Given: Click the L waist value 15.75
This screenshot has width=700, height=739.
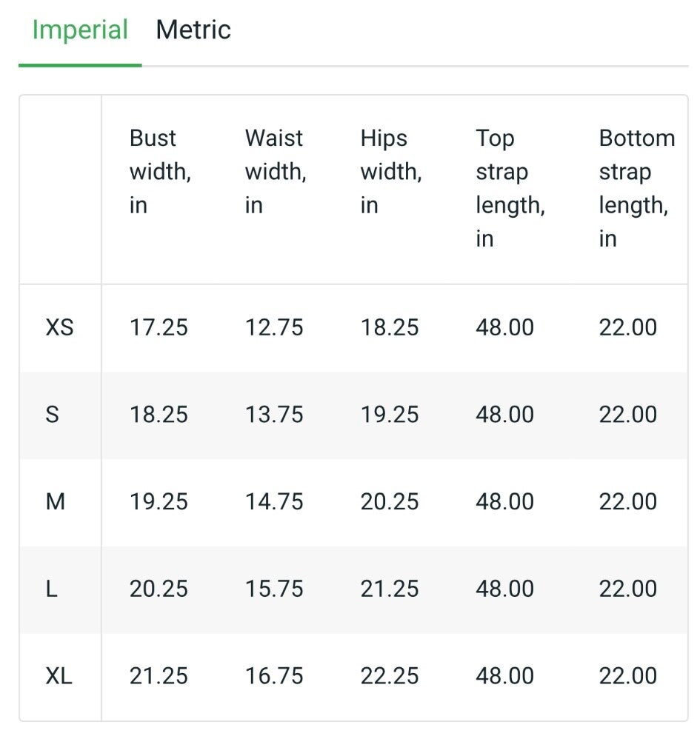Looking at the screenshot, I should 274,589.
